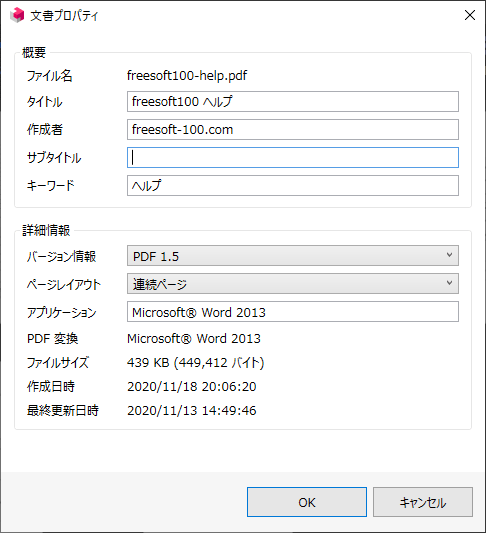Image resolution: width=486 pixels, height=533 pixels.
Task: Click the arrow of the PDF version combo box
Action: 449,255
